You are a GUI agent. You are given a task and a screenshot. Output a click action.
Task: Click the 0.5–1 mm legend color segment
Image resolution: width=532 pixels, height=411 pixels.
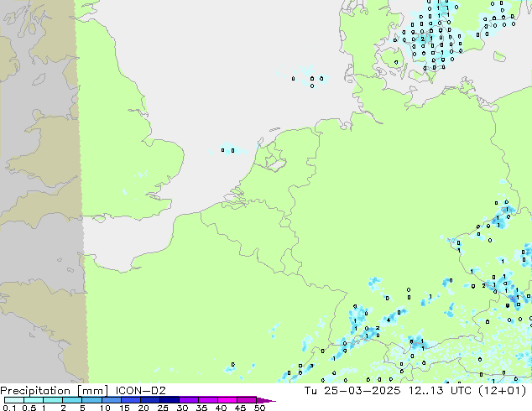[34, 400]
